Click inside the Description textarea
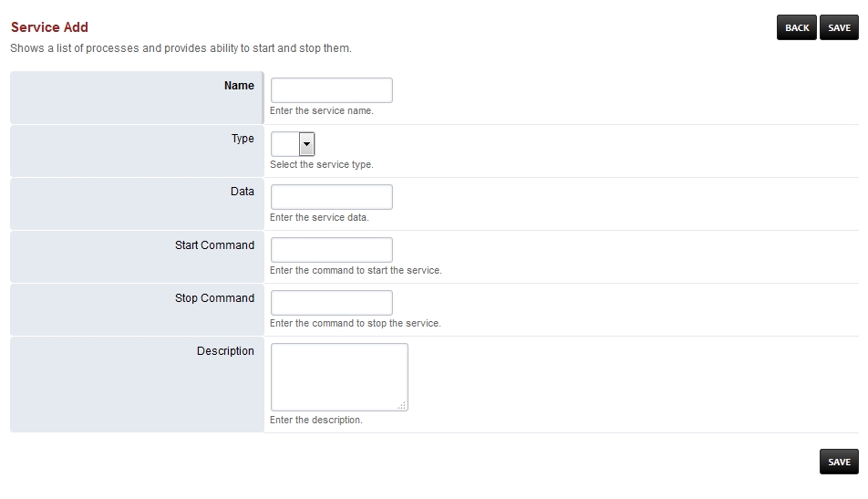 [x=339, y=377]
